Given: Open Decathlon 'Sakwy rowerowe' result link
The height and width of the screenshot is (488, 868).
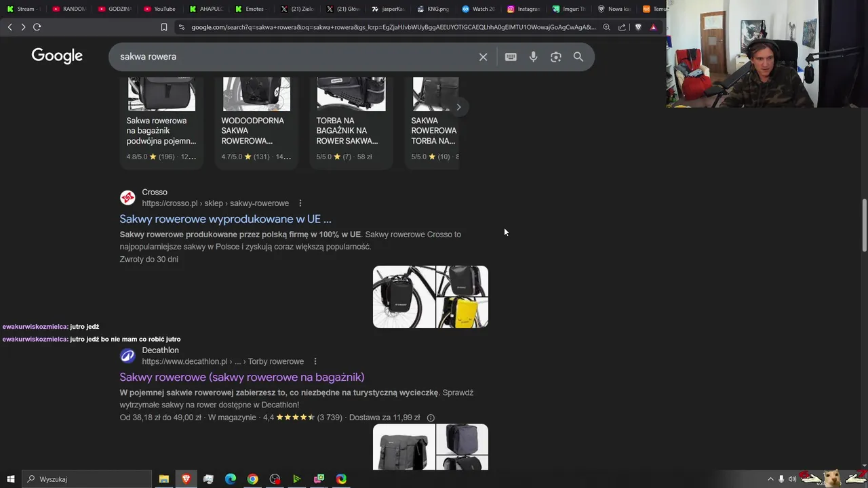Looking at the screenshot, I should (x=242, y=377).
